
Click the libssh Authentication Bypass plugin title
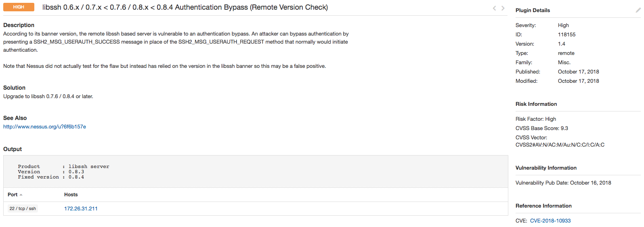pyautogui.click(x=185, y=7)
